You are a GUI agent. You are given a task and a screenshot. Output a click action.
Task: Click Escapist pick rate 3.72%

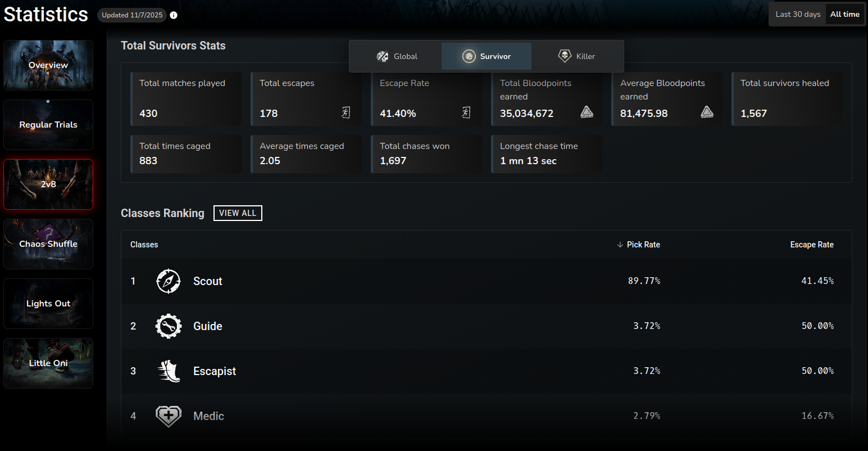[x=647, y=371]
